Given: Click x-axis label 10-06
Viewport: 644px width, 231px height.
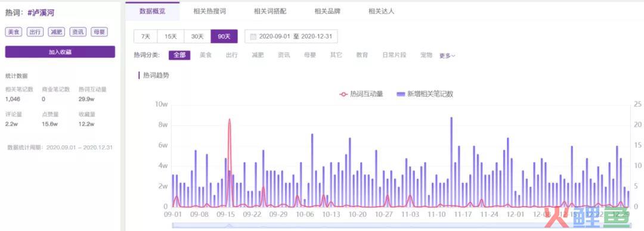Looking at the screenshot, I should click(x=305, y=214).
